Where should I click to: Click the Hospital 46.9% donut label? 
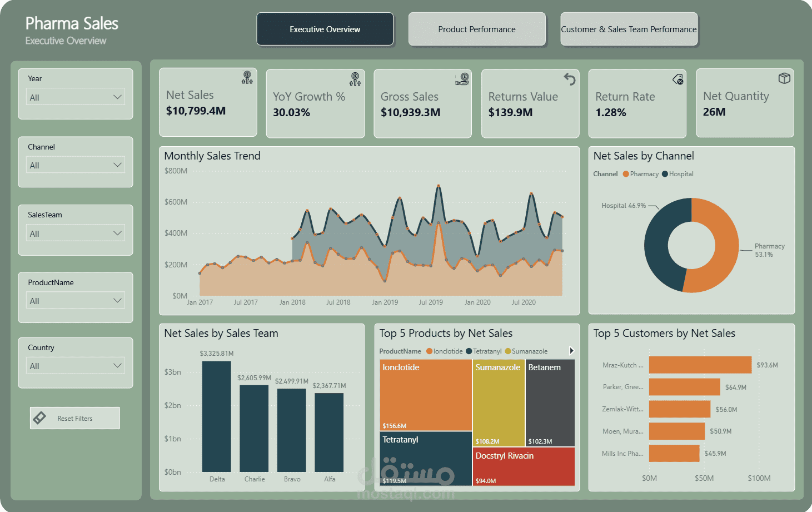pos(624,206)
